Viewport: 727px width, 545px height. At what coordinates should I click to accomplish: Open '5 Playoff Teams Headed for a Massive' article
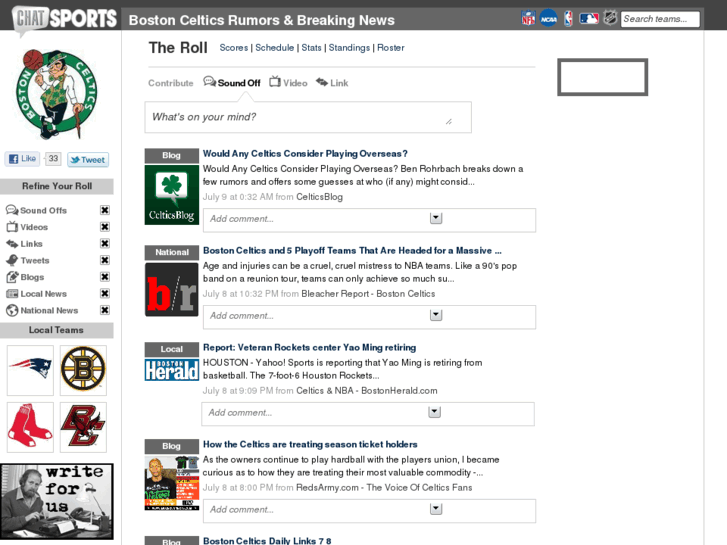352,250
